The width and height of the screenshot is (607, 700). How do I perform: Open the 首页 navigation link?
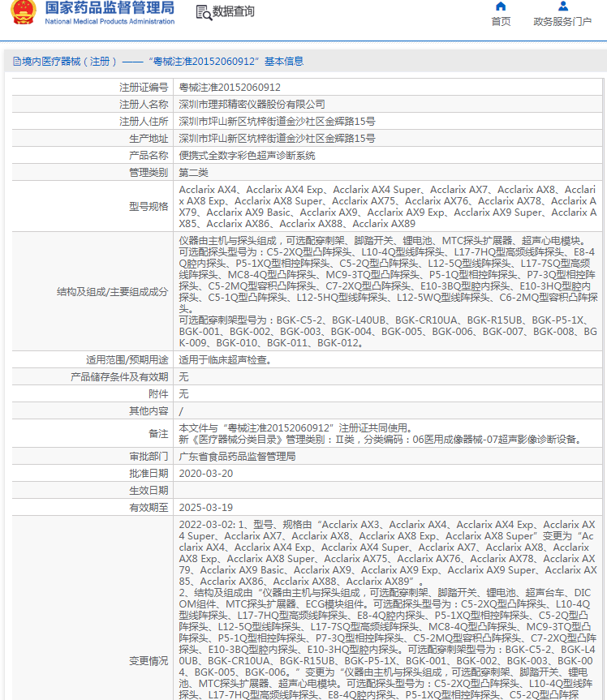click(x=501, y=22)
